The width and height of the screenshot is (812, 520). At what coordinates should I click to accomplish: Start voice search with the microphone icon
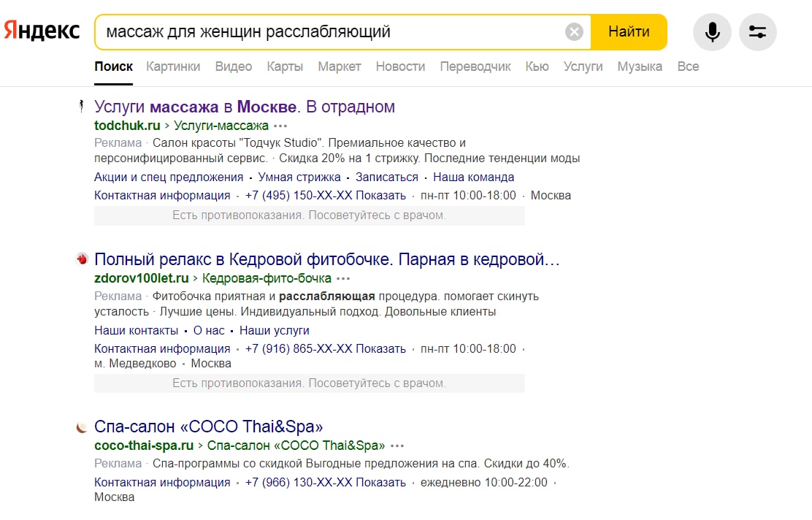tap(712, 32)
